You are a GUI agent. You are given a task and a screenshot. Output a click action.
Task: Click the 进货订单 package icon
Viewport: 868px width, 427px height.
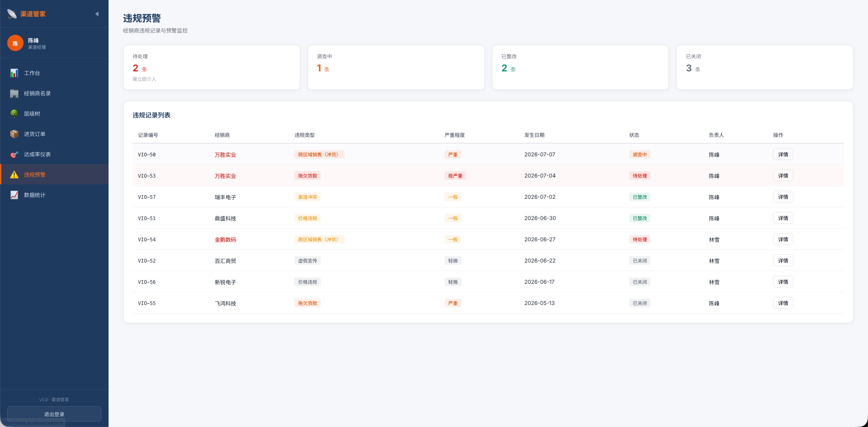(14, 134)
